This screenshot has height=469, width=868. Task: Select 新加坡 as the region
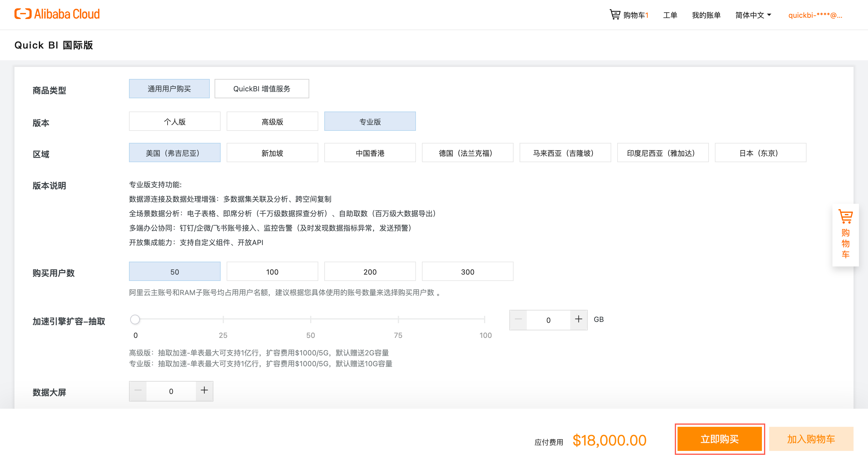point(272,153)
